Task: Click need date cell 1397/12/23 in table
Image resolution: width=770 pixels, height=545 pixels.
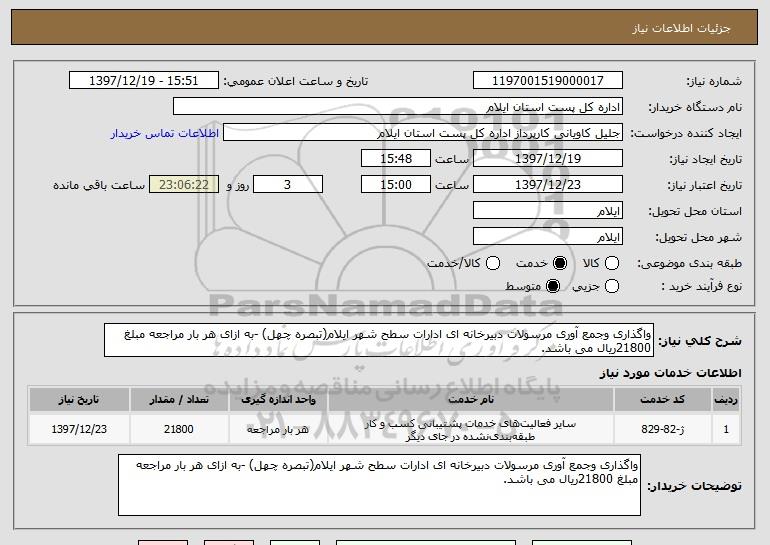Action: click(79, 429)
